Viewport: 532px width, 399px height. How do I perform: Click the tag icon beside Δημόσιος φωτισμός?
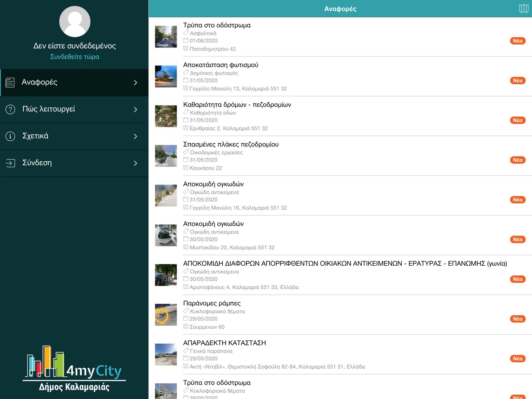coord(186,73)
